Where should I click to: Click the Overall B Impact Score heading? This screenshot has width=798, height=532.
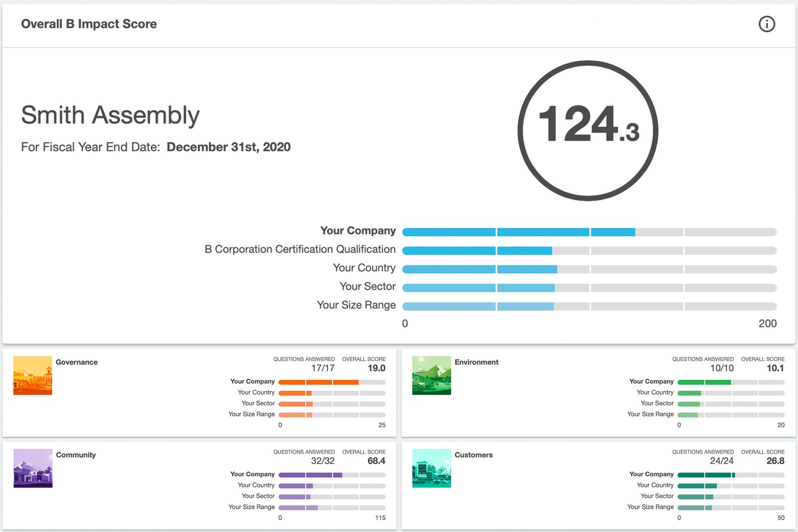click(89, 24)
